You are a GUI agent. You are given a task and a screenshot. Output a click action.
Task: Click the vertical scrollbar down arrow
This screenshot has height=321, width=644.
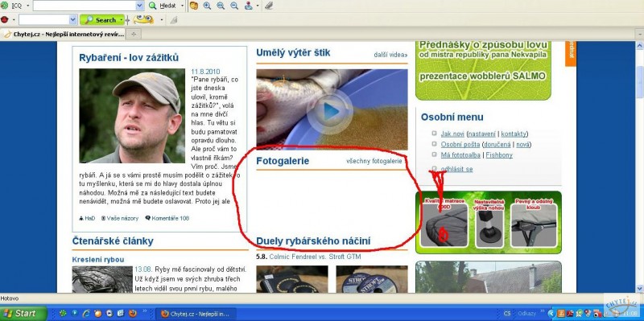(x=639, y=289)
